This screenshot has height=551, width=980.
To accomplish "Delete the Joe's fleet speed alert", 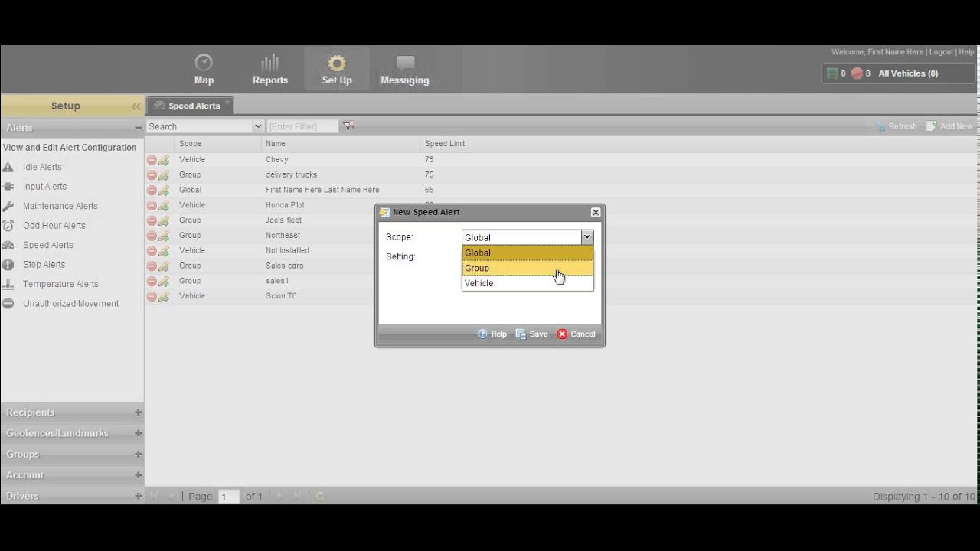I will (152, 220).
